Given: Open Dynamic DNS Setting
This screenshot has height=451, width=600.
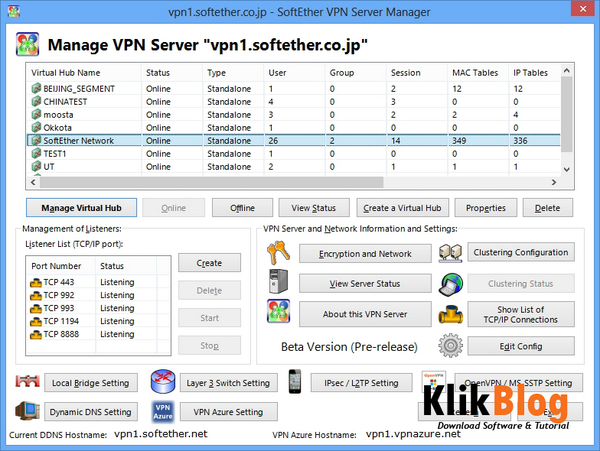Looking at the screenshot, I should click(x=91, y=412).
